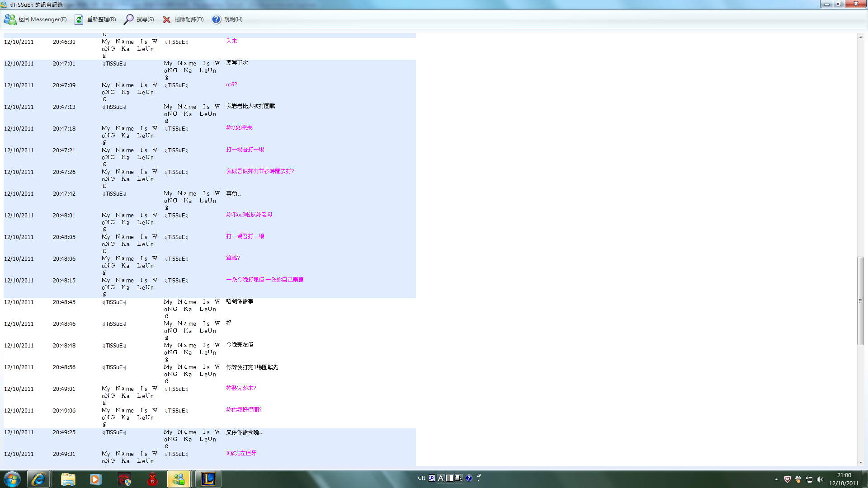
Task: Click the Windows Messenger taskbar icon
Action: point(179,479)
